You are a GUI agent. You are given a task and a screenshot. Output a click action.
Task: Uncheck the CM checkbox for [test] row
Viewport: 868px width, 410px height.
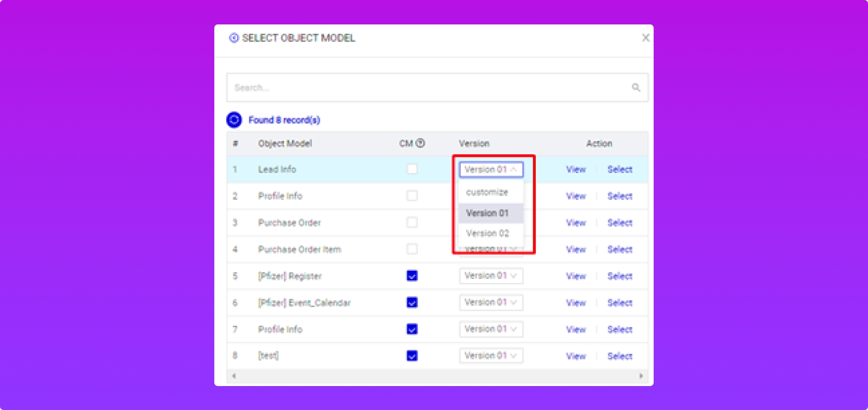pyautogui.click(x=412, y=356)
